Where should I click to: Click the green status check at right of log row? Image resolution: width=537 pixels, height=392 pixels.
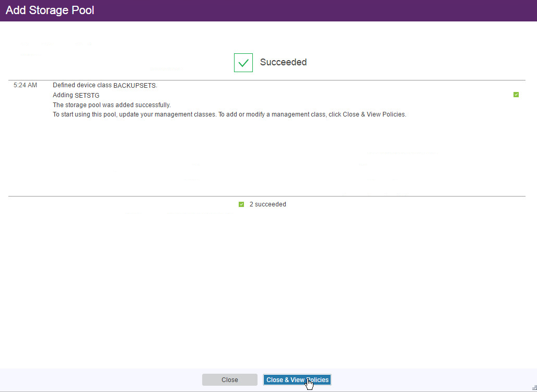(516, 95)
